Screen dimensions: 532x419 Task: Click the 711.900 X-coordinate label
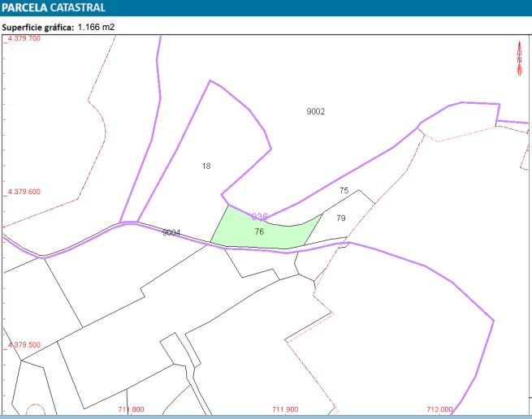pyautogui.click(x=285, y=409)
